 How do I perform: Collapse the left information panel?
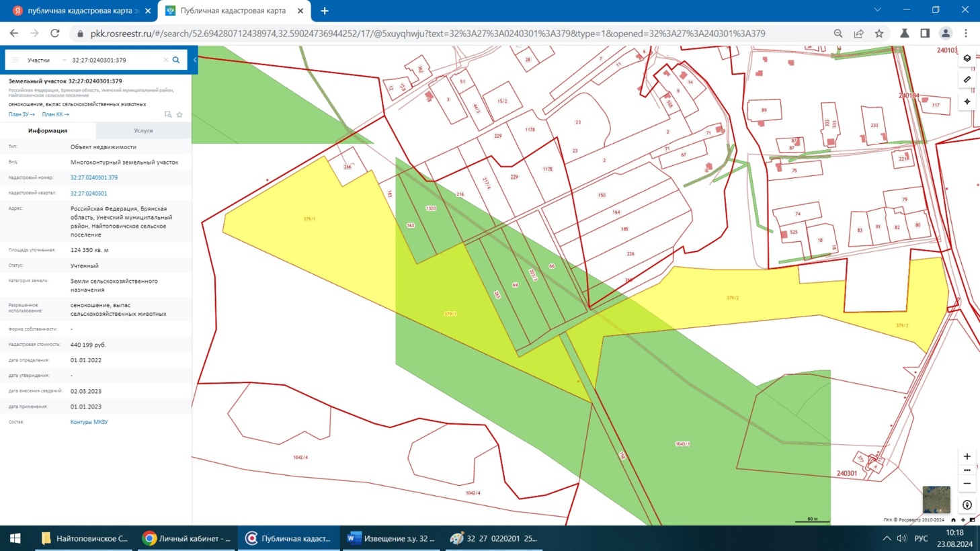[195, 60]
